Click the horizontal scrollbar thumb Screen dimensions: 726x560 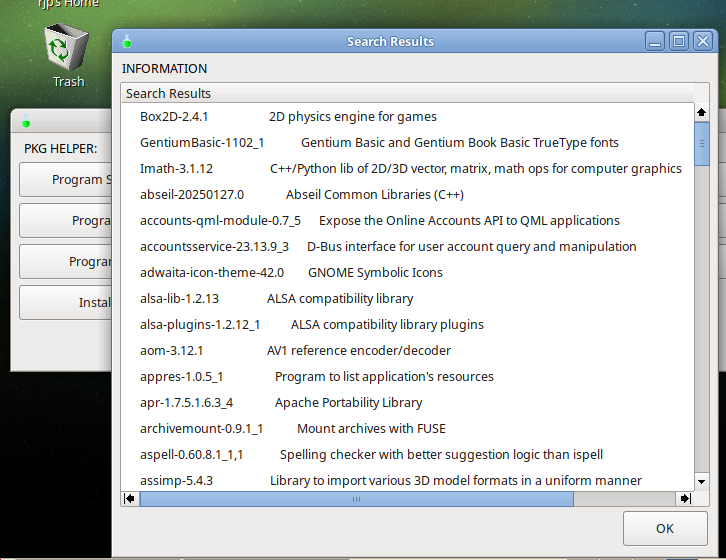point(357,498)
